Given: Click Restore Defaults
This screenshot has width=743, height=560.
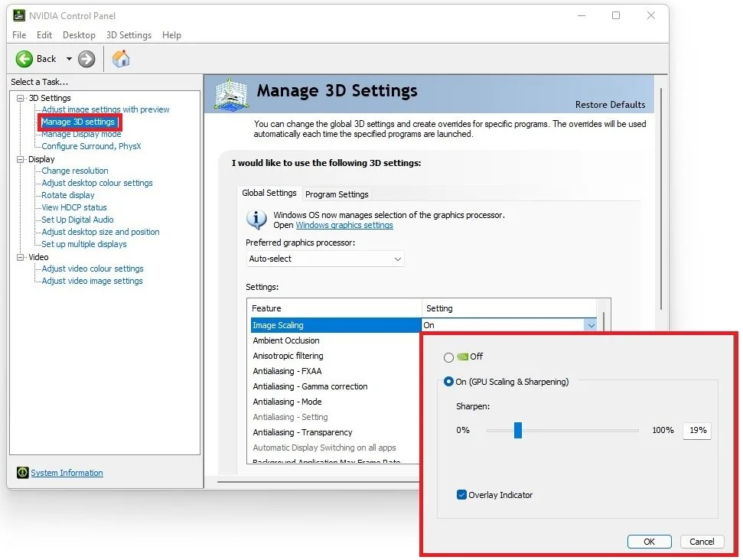Looking at the screenshot, I should click(610, 105).
